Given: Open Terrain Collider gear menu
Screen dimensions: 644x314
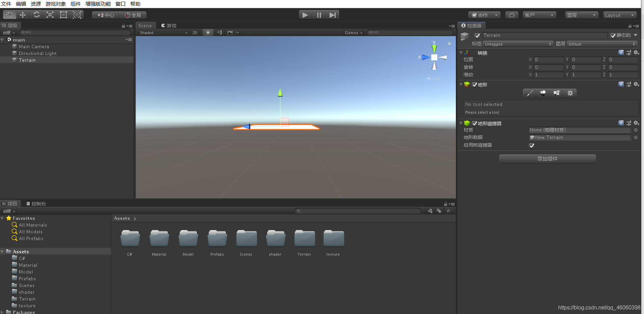Looking at the screenshot, I should 636,123.
